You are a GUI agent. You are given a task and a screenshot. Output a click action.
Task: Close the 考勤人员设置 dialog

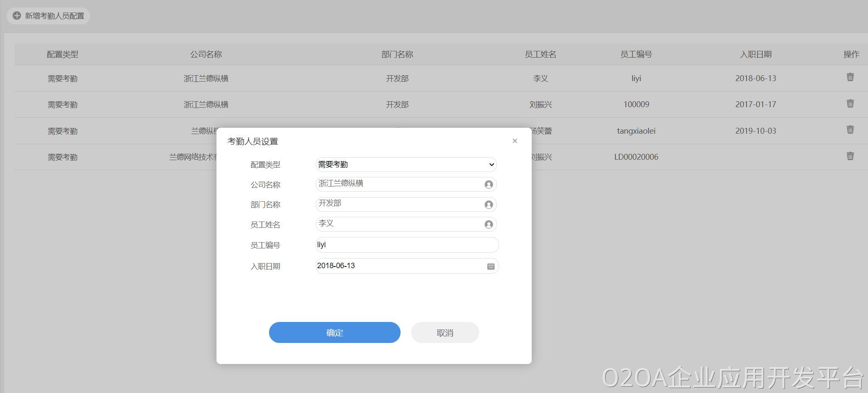(514, 141)
